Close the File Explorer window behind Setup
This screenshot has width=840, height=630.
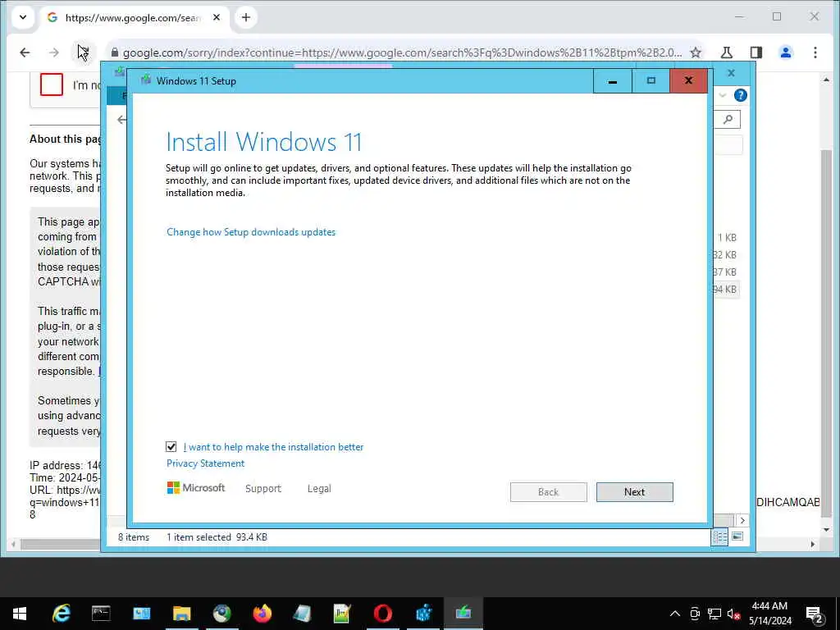(x=731, y=73)
